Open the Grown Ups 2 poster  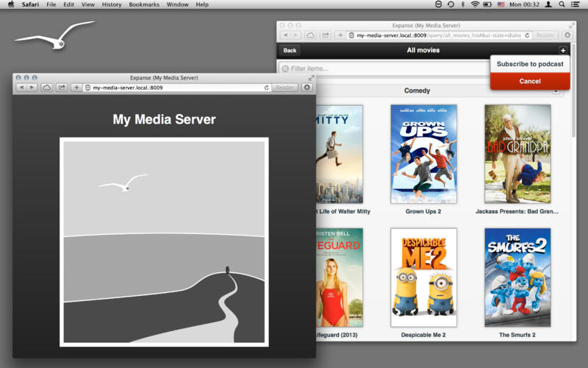423,154
